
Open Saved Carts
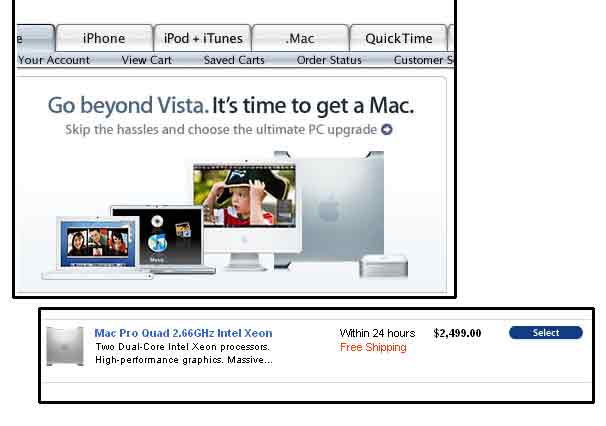tap(234, 60)
